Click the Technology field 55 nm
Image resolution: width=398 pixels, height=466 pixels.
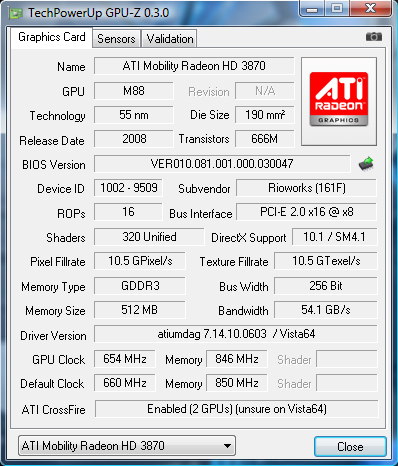[x=134, y=115]
